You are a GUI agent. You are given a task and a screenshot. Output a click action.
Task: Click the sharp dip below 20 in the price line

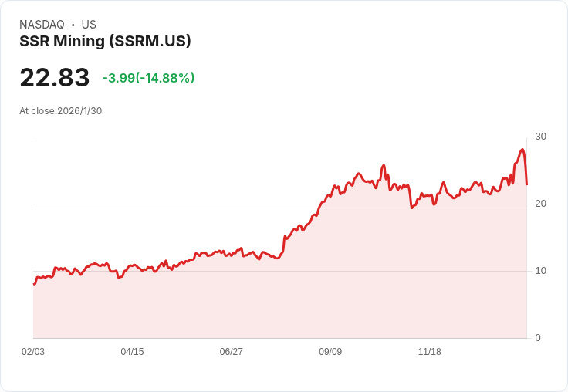click(x=412, y=208)
